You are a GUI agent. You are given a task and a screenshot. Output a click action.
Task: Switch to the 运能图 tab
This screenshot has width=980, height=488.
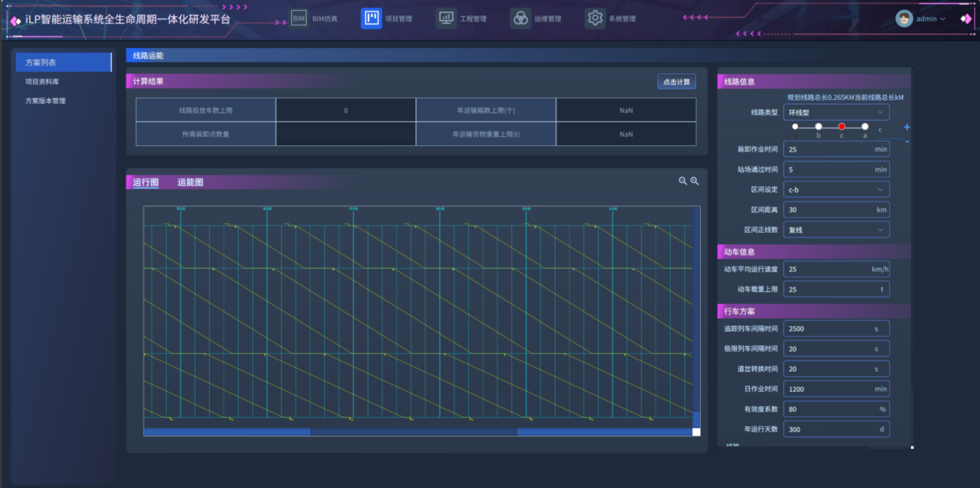click(190, 182)
